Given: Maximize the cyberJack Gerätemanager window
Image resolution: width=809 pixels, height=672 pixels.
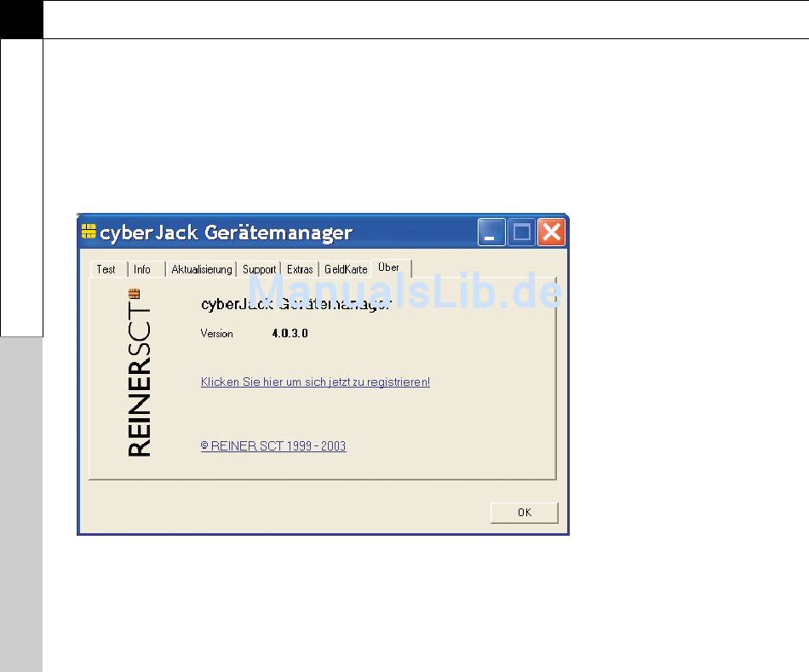Looking at the screenshot, I should (x=521, y=233).
